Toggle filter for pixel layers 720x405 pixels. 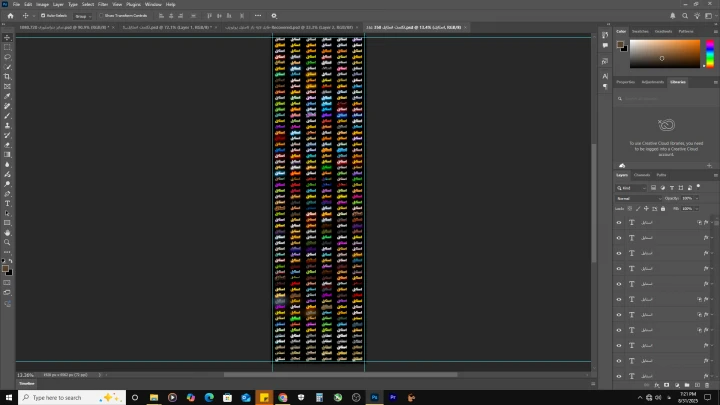pos(653,188)
